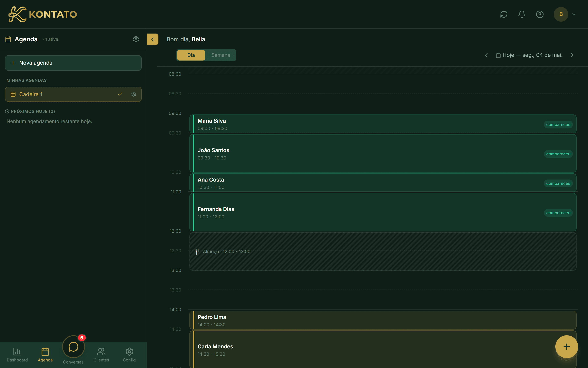Select the Cadeira 1 agenda
588x368 pixels.
[x=73, y=94]
